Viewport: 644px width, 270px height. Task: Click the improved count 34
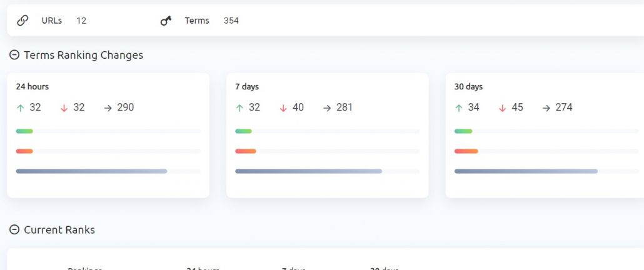pyautogui.click(x=473, y=107)
